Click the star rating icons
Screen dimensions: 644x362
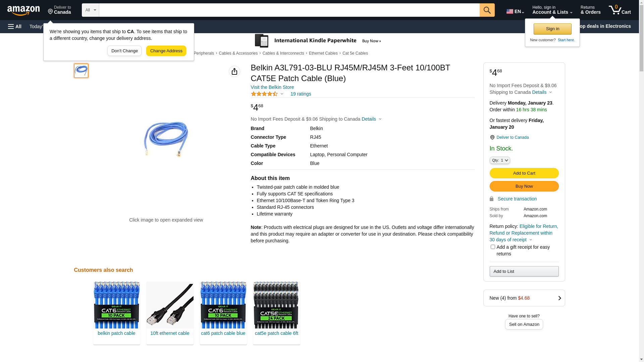[264, 94]
